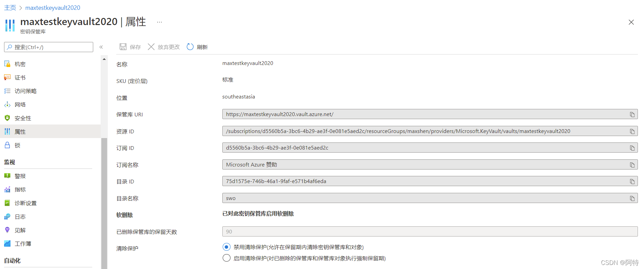Viewport: 644px width, 269px height.
Task: Open the ellipsis more options menu
Action: click(159, 22)
